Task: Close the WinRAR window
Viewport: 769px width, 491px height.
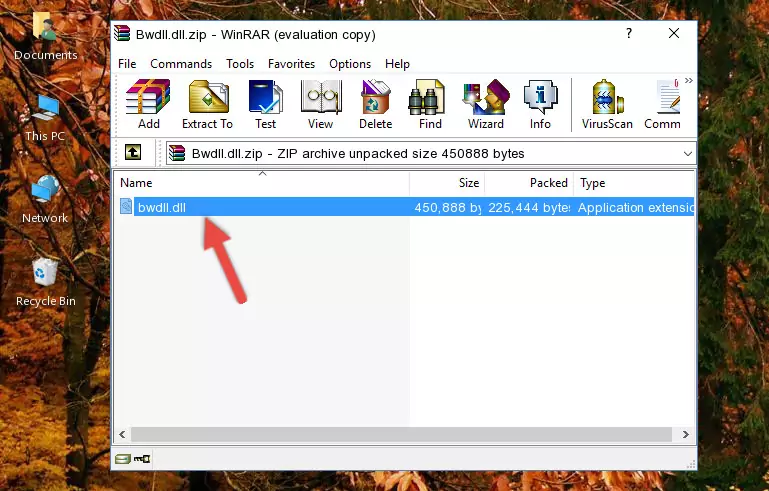Action: [674, 33]
